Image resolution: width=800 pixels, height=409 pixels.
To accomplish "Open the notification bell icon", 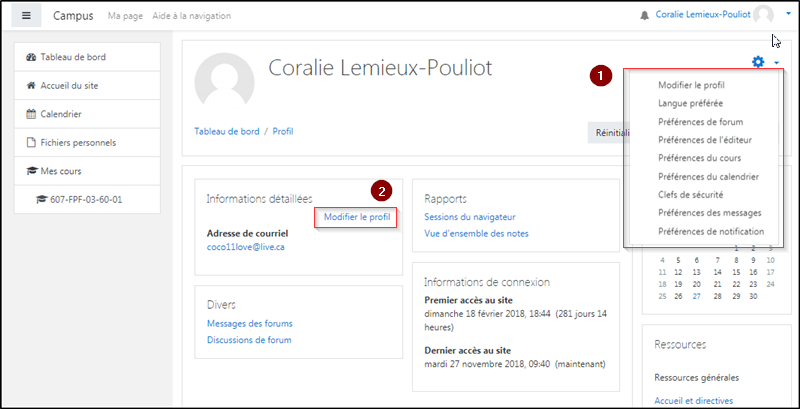I will 644,16.
